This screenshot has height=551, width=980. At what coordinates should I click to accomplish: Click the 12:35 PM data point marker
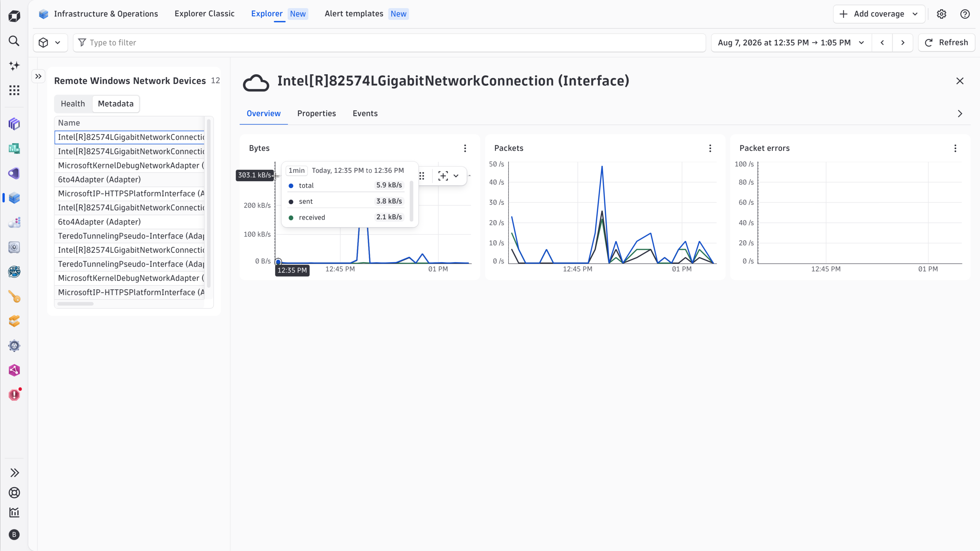point(278,262)
